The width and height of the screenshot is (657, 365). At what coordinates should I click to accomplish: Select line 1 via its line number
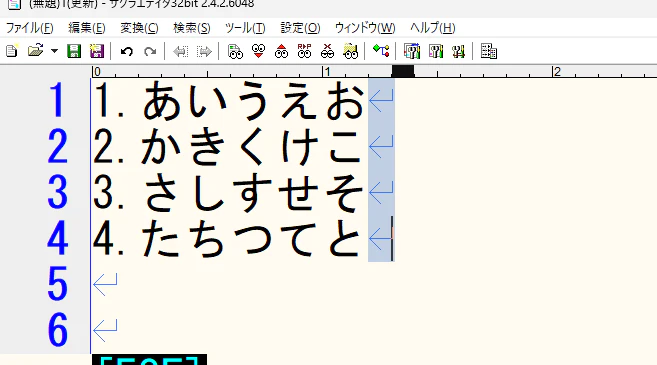[57, 101]
